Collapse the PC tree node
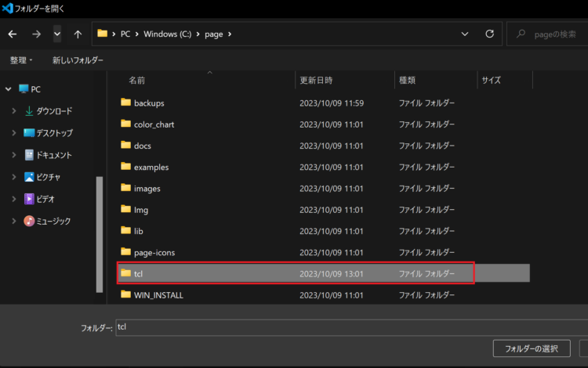588x368 pixels. (x=9, y=89)
